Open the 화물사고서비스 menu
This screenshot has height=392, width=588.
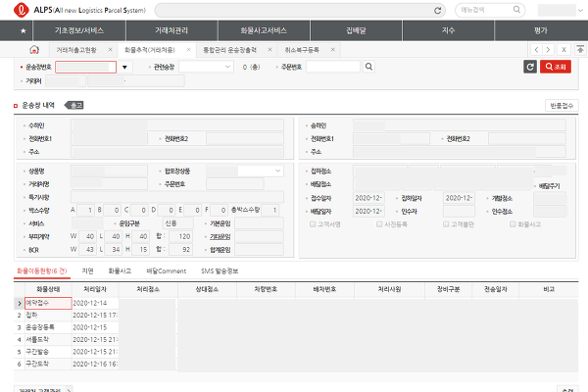[264, 30]
